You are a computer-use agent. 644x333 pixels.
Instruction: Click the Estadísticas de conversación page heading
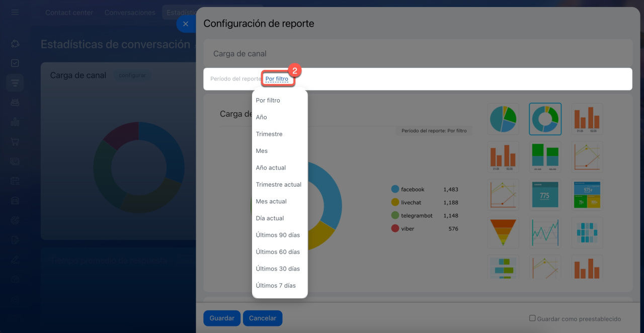115,44
